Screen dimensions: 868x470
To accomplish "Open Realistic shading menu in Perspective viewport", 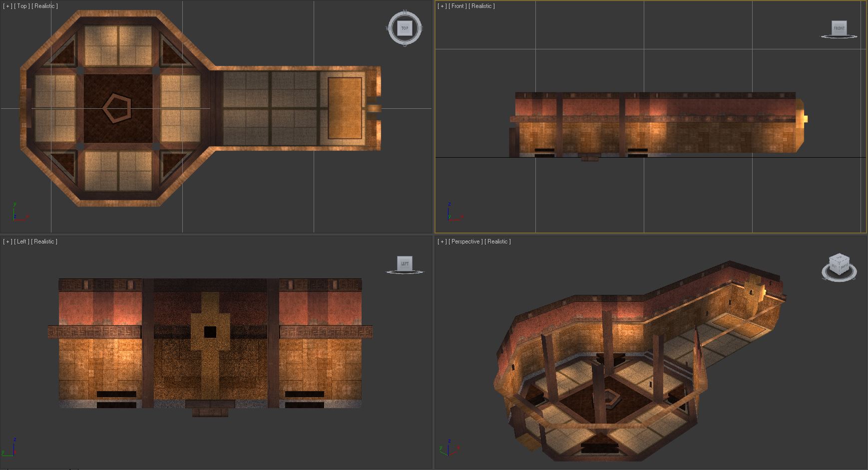I will (498, 241).
